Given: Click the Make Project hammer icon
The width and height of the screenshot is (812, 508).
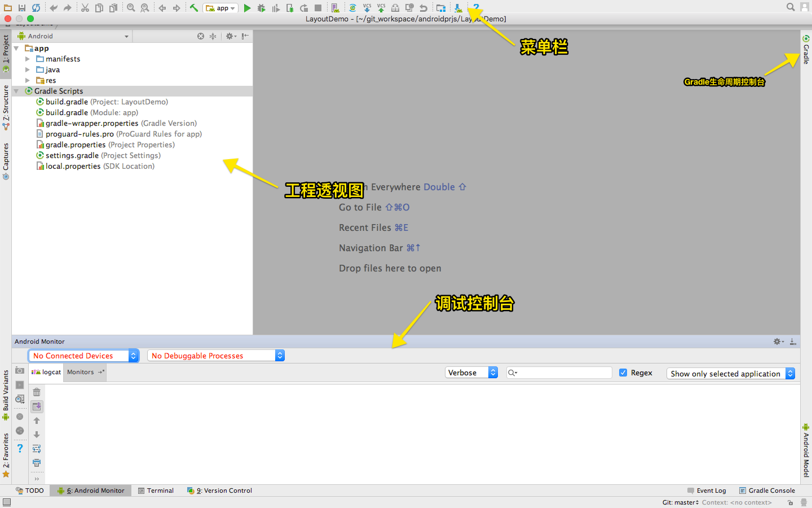Looking at the screenshot, I should (x=194, y=8).
